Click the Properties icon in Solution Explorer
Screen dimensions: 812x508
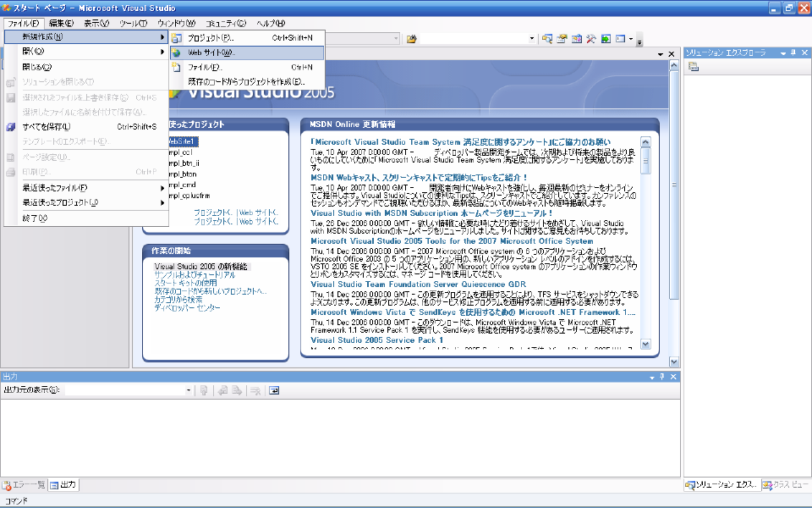(694, 66)
